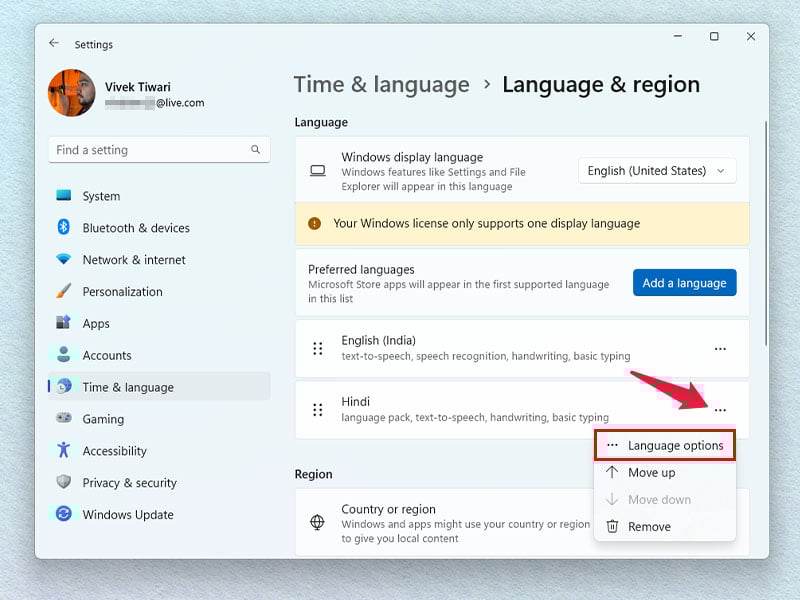This screenshot has width=800, height=600.
Task: Click Move up in the Hindi context menu
Action: click(659, 472)
